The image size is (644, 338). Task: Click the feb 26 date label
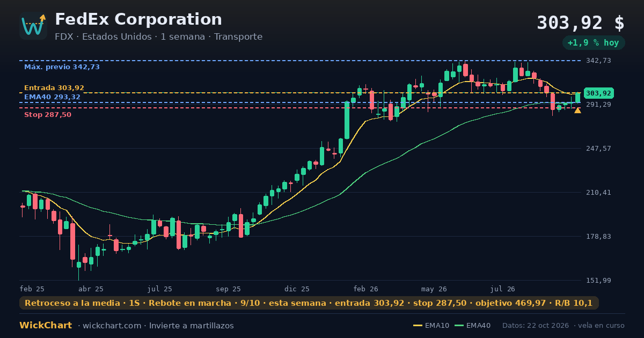pyautogui.click(x=366, y=289)
